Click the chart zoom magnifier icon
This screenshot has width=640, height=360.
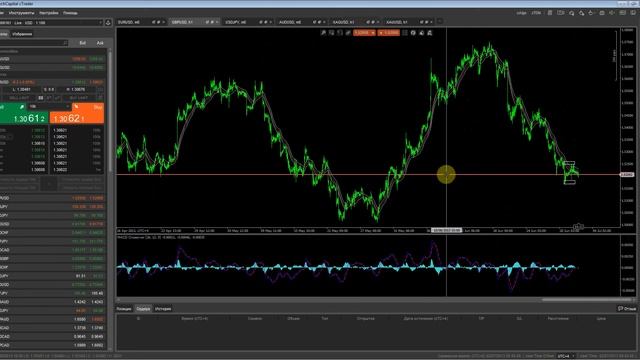click(x=323, y=33)
